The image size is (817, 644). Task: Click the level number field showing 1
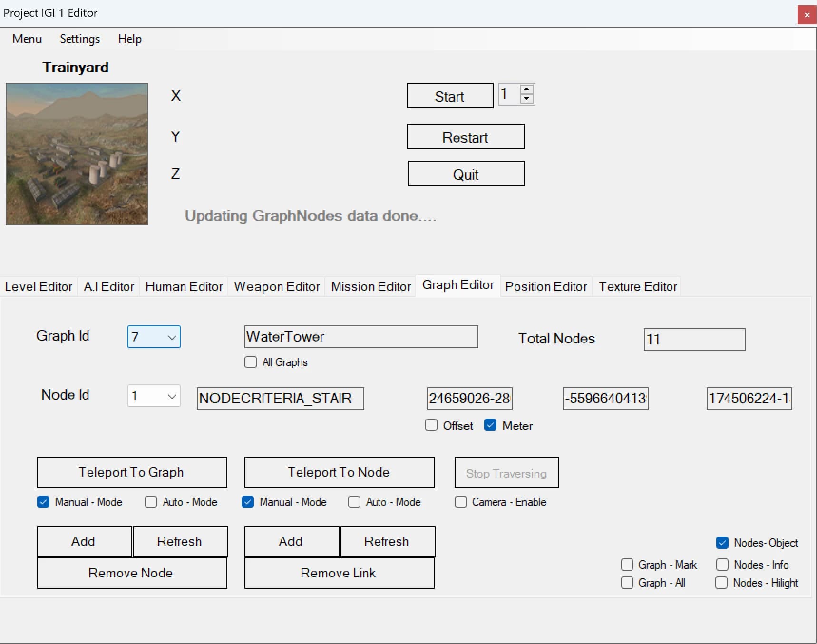click(509, 94)
